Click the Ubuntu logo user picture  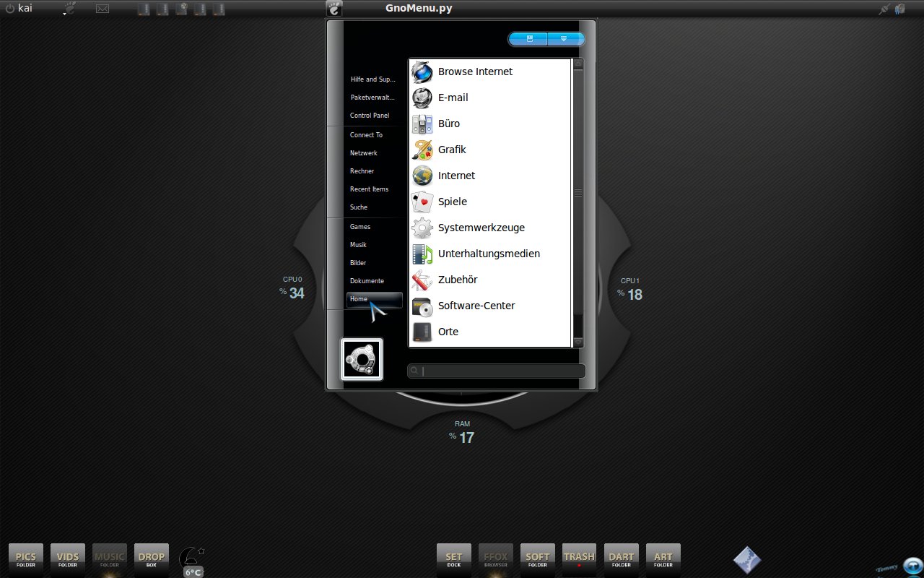pos(362,359)
